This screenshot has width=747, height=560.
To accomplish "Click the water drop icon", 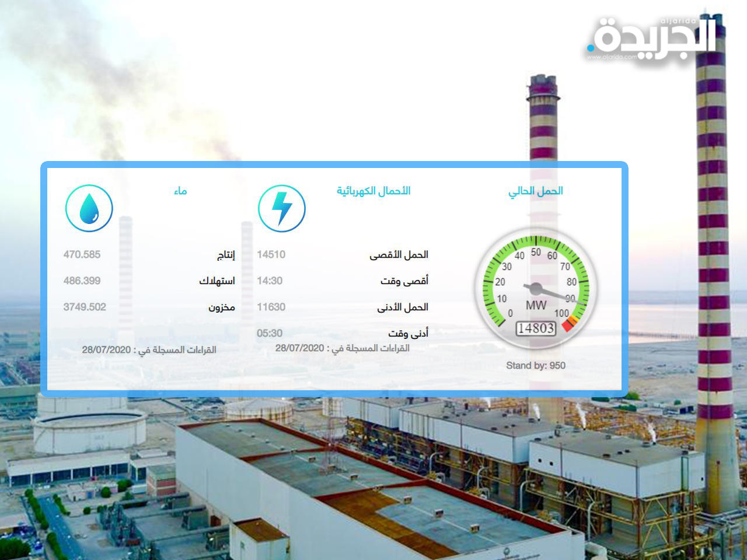I will [89, 208].
